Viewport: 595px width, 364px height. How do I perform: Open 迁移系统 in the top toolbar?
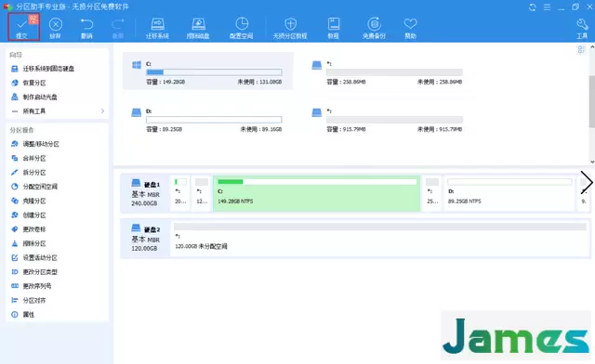(x=157, y=28)
